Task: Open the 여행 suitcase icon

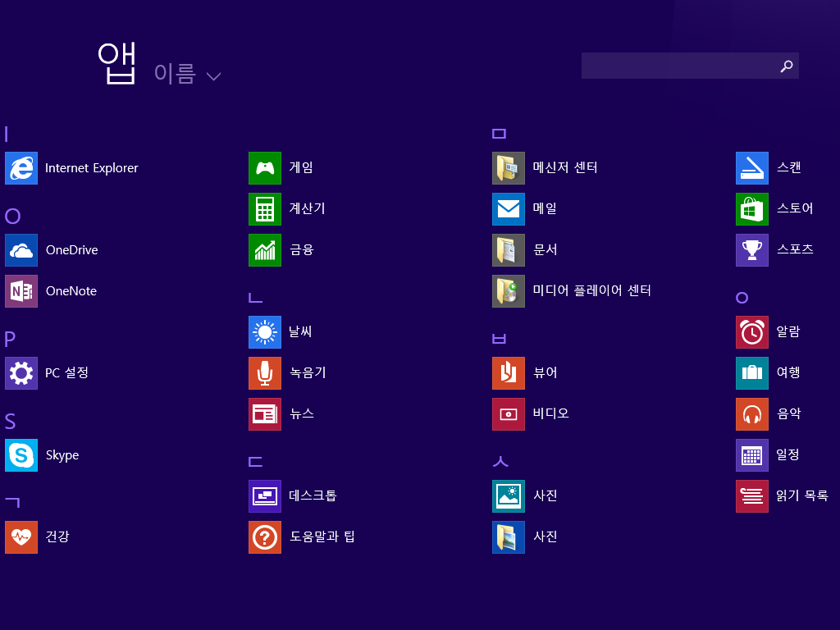Action: [x=752, y=373]
